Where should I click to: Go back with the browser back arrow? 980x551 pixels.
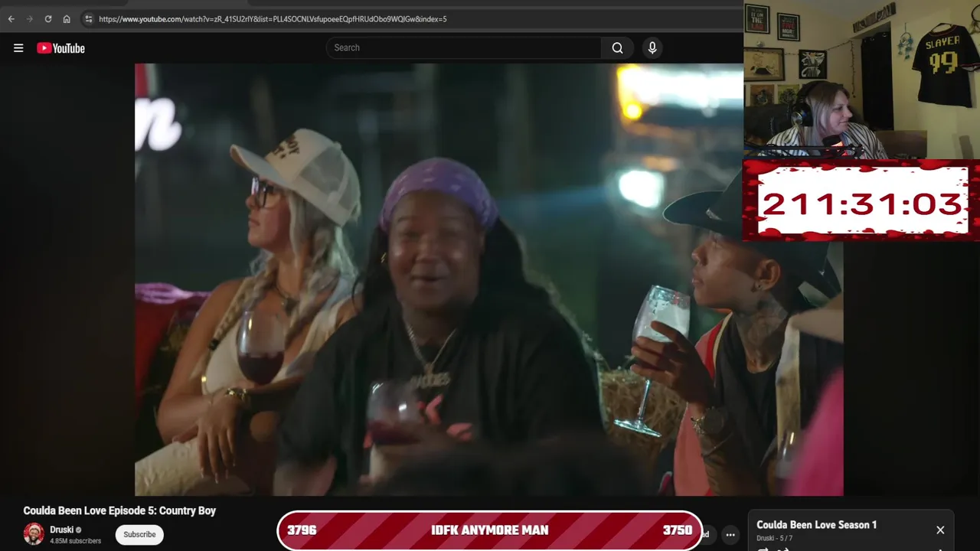click(11, 19)
